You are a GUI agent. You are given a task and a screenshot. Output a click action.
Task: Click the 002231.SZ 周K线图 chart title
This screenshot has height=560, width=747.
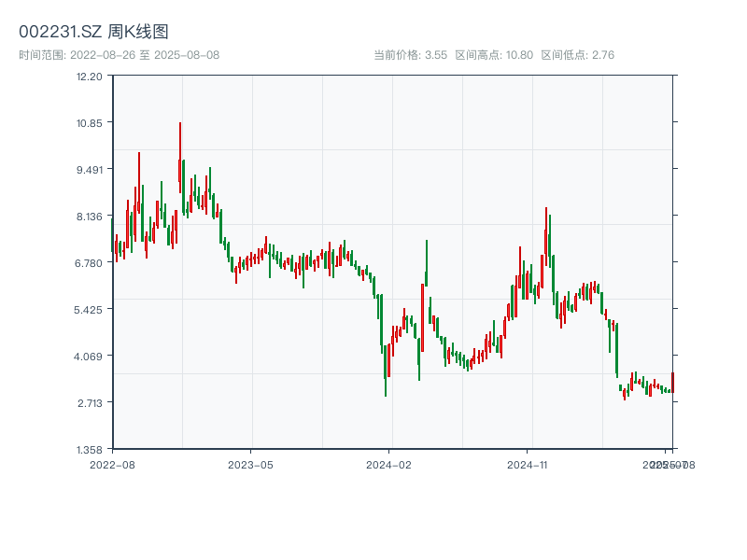tap(93, 32)
